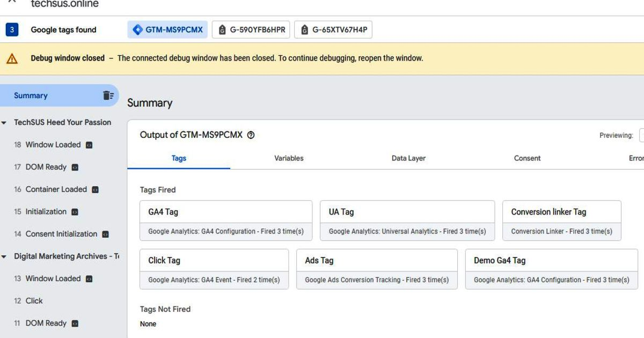644x338 pixels.
Task: Click the code icon beside 16 Container Loaded
Action: 95,189
